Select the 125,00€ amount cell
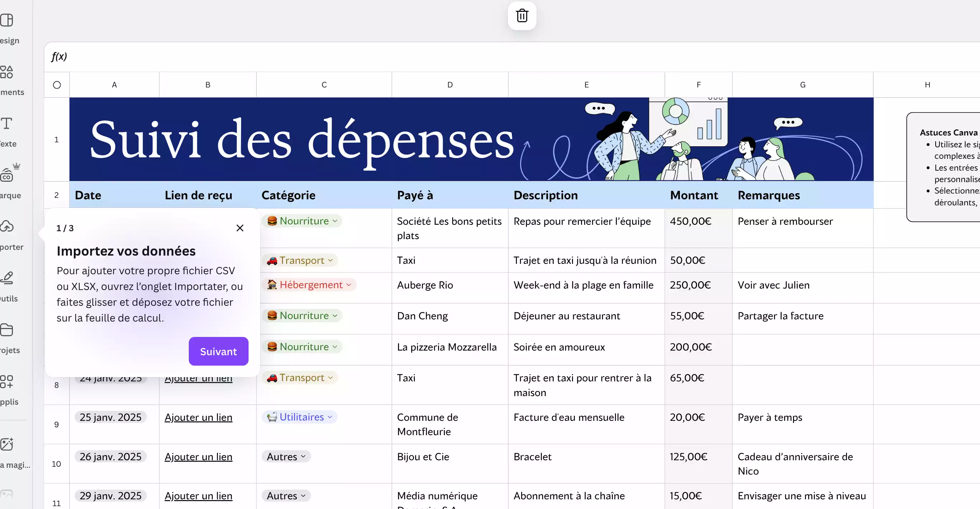 (698, 464)
